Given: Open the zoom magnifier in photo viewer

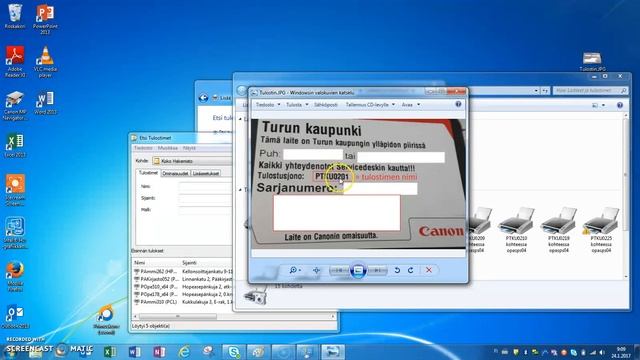Looking at the screenshot, I should (295, 270).
